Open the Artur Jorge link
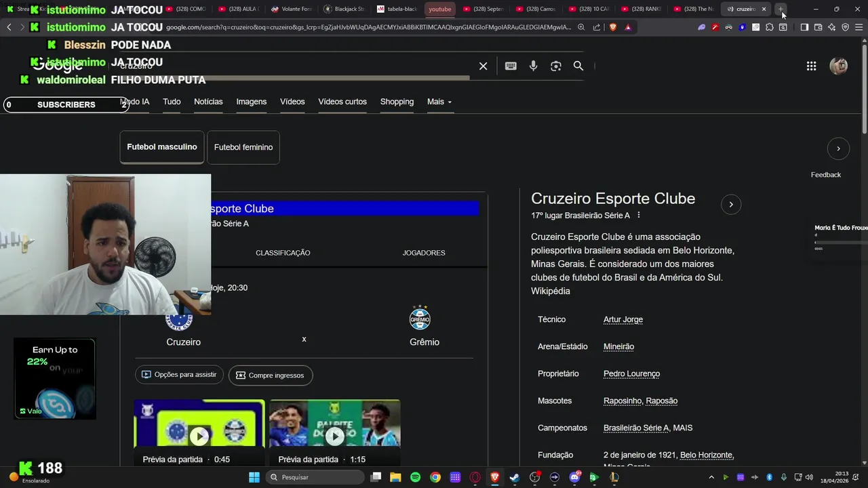Screen dimensions: 868x488 623,319
